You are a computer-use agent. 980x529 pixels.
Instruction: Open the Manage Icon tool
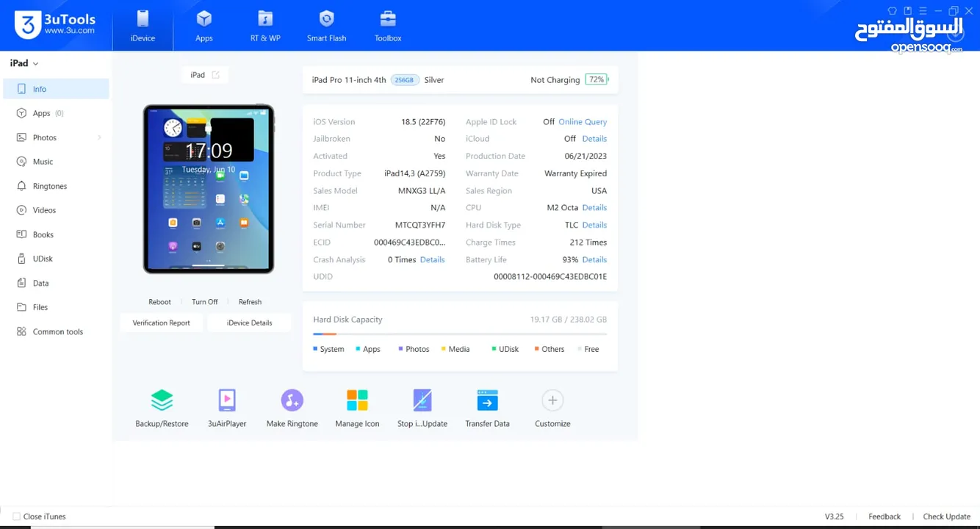point(357,409)
